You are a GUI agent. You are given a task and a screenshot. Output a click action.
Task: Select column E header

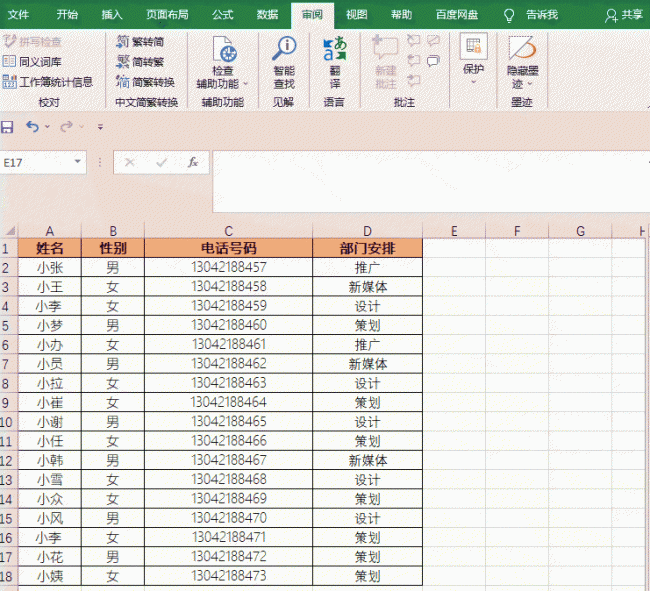click(x=454, y=231)
